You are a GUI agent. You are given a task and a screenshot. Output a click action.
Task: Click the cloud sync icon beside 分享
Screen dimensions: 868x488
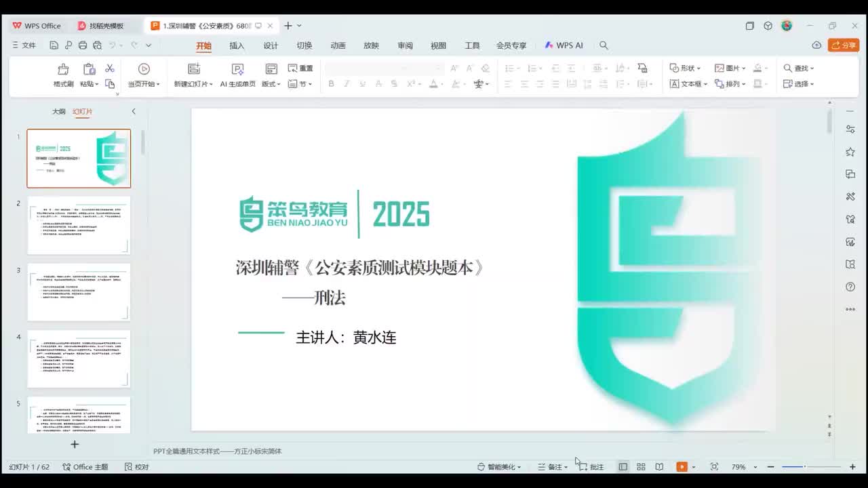click(x=816, y=45)
